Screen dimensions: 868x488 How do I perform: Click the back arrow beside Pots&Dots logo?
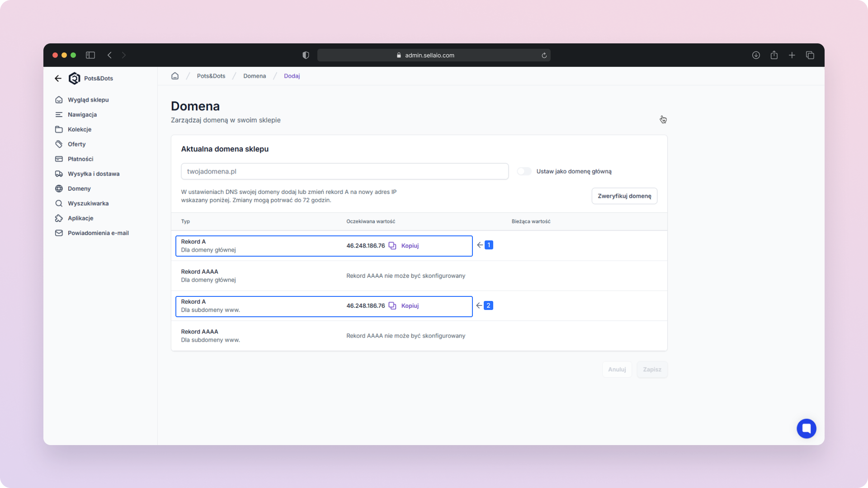[58, 78]
